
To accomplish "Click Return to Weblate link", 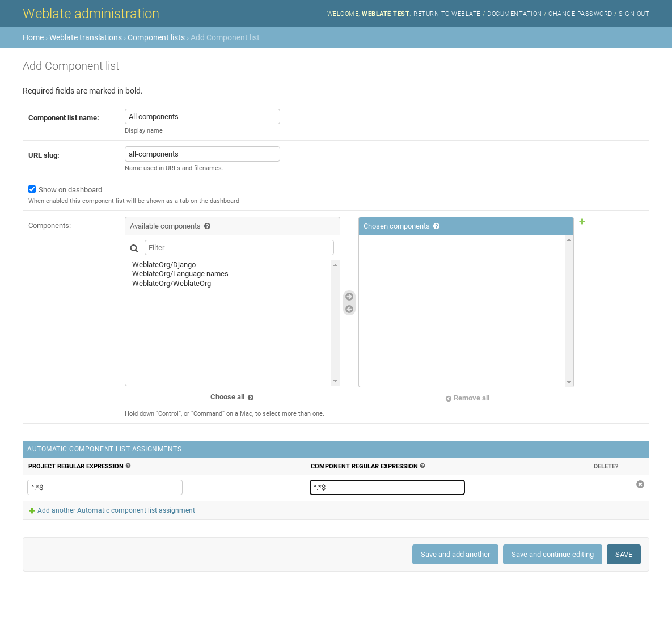I will [447, 14].
